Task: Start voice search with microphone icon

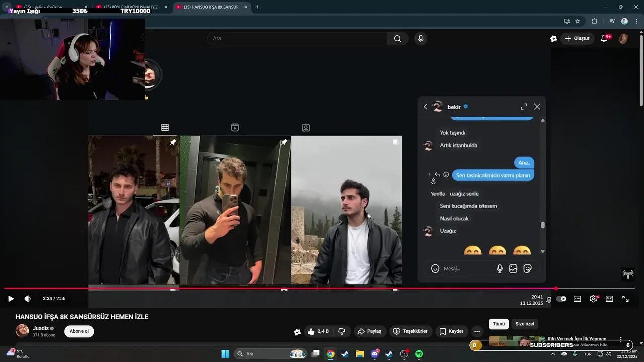Action: [421, 39]
